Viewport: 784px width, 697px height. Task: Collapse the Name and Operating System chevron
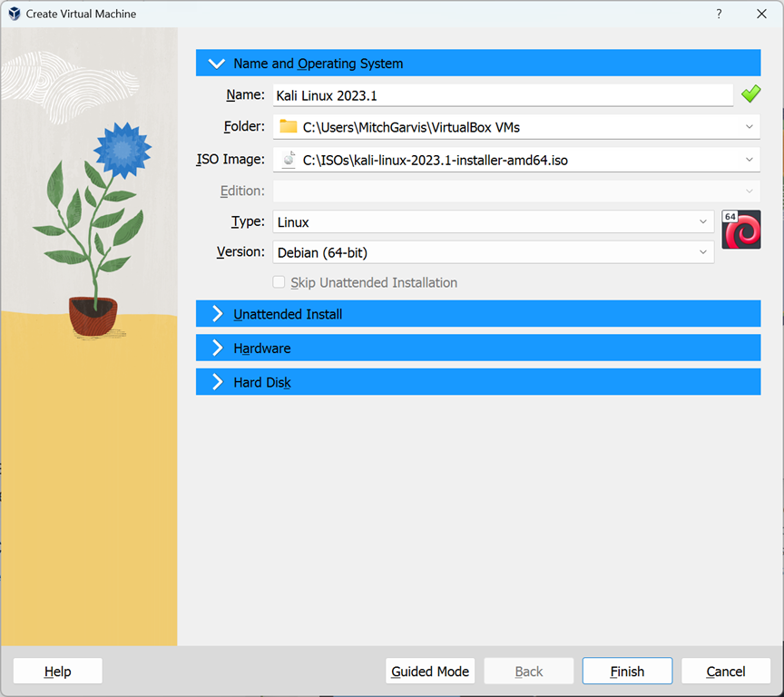[216, 64]
